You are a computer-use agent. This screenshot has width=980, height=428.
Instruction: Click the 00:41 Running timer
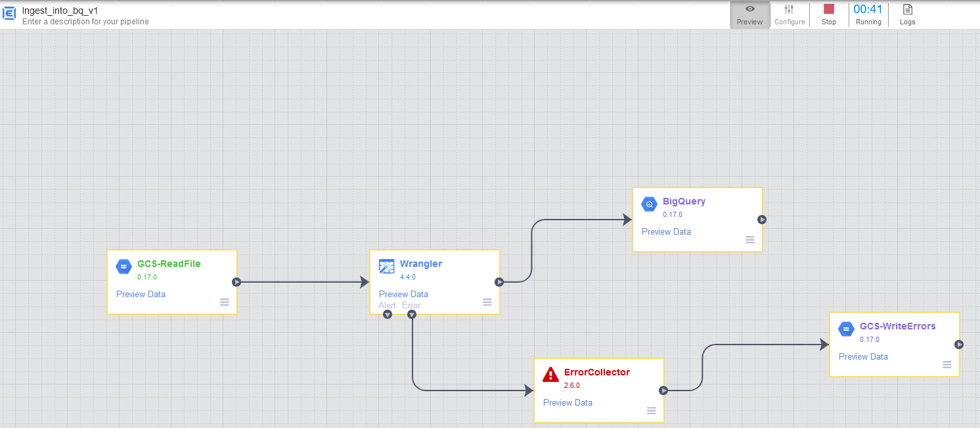click(868, 15)
